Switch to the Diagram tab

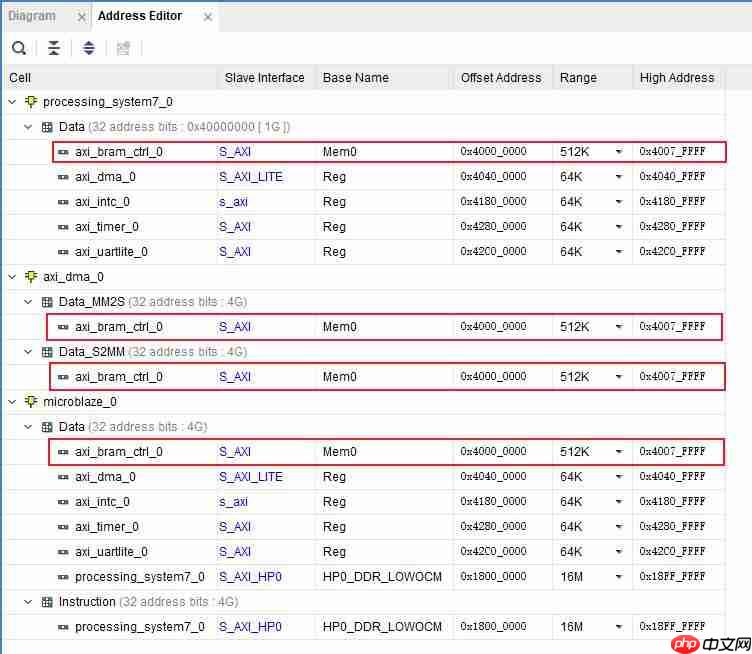(x=32, y=16)
